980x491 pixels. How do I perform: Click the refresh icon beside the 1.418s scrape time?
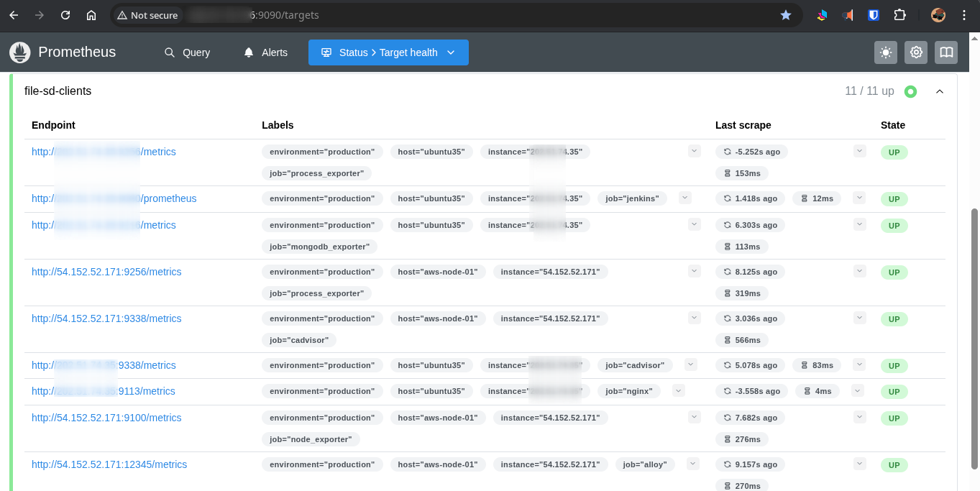point(728,198)
